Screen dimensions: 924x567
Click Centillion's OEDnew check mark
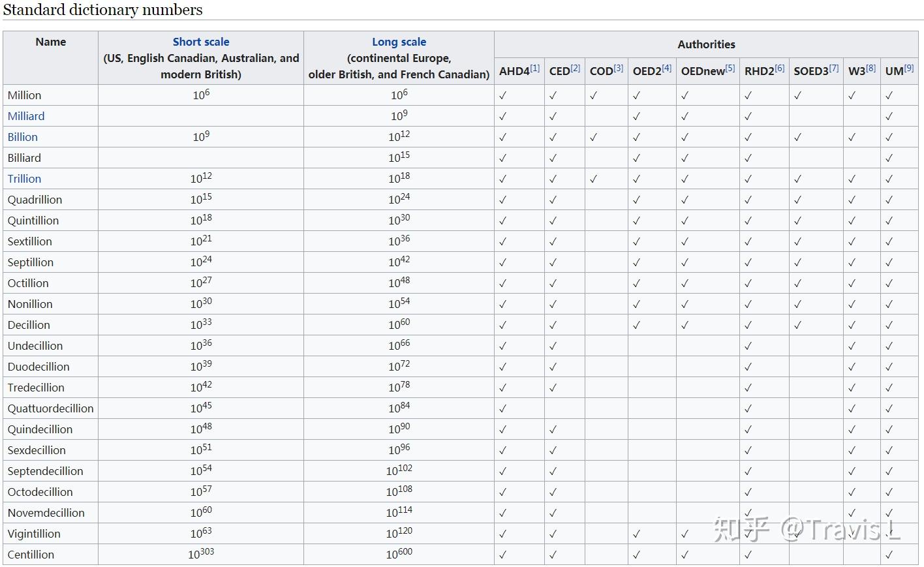[685, 555]
